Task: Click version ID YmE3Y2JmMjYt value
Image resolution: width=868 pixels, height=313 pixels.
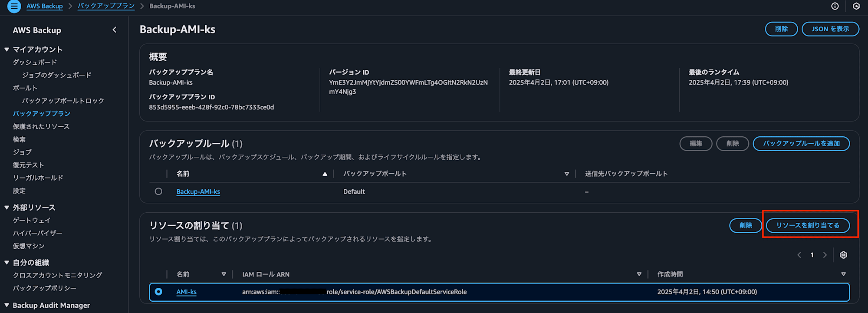Action: (408, 87)
